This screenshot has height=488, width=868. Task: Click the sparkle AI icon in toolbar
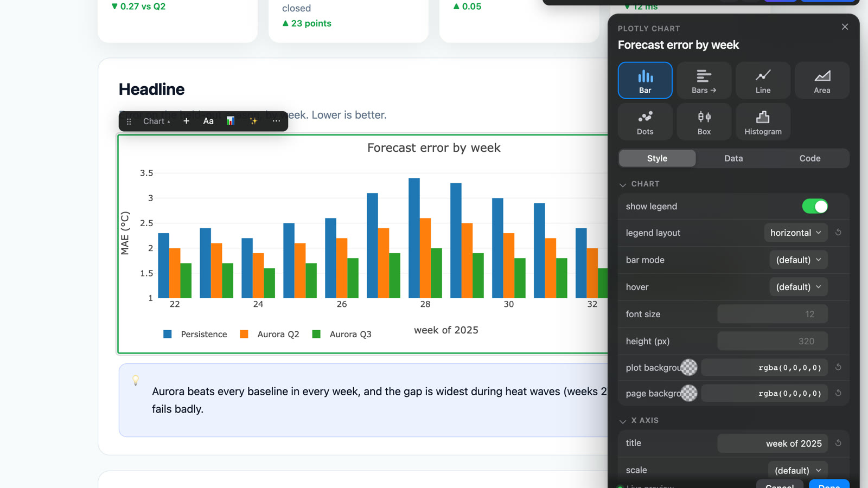point(253,121)
